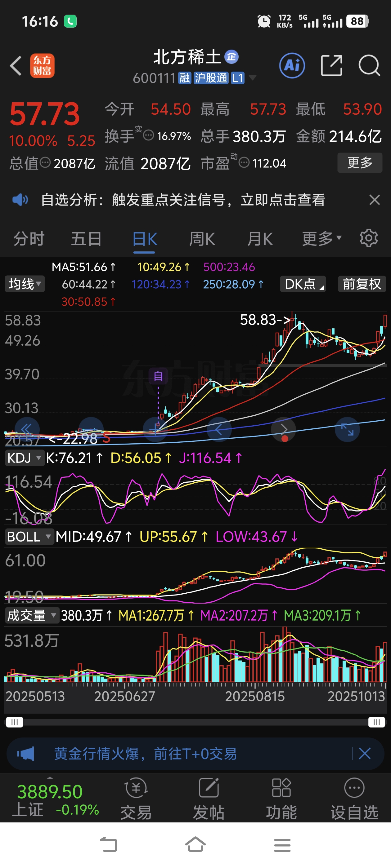Tap the right arrow chart button
Image resolution: width=391 pixels, height=868 pixels.
(283, 429)
